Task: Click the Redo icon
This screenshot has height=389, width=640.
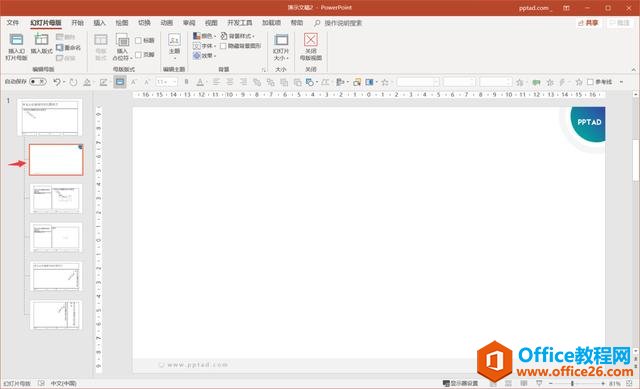Action: [73, 82]
